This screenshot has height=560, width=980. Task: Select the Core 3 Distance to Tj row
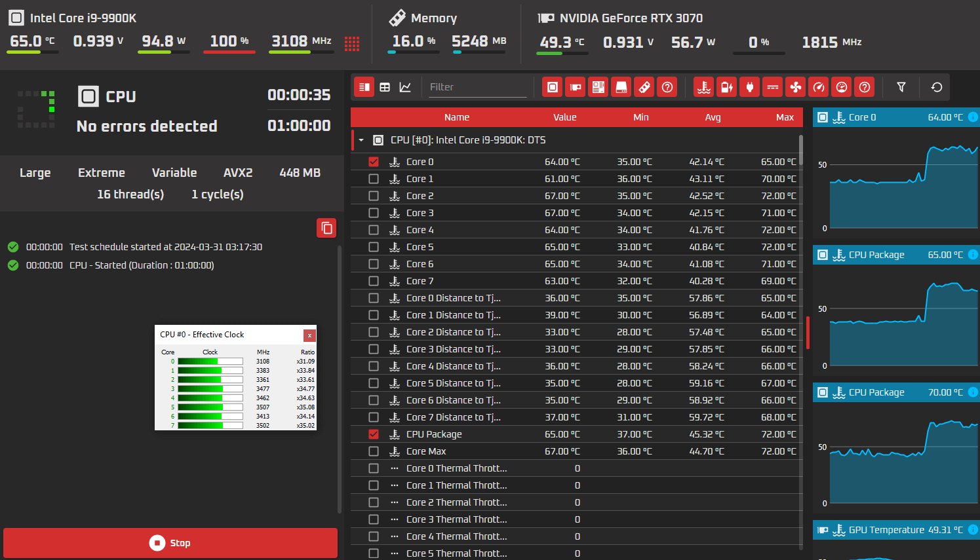[x=577, y=349]
